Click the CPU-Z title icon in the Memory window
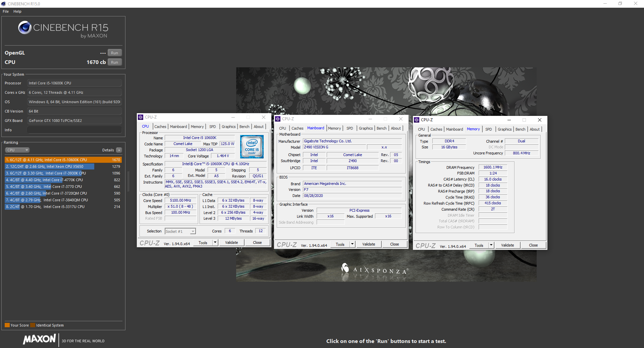 click(x=417, y=120)
